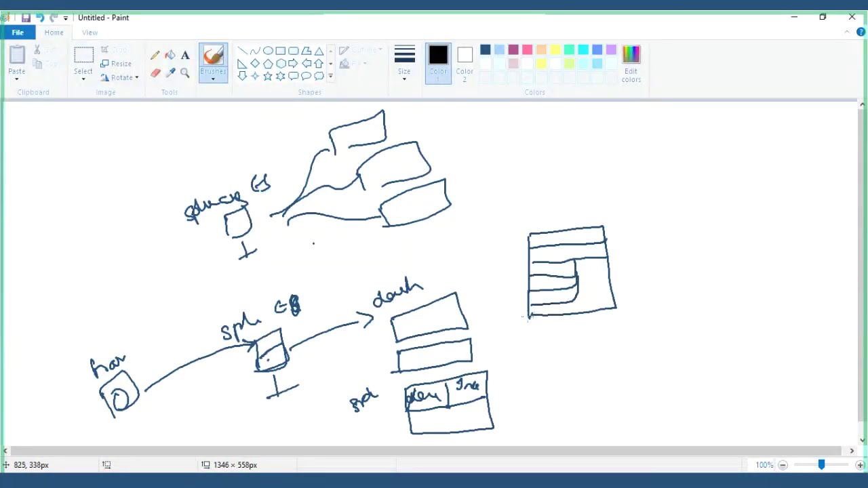
Task: Click the zoom slider handle
Action: point(821,465)
